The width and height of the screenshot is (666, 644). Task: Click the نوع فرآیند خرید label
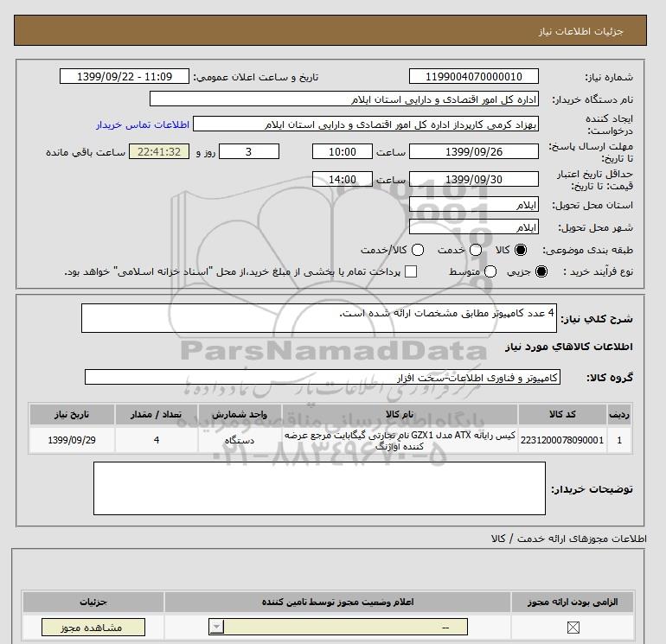pyautogui.click(x=598, y=271)
